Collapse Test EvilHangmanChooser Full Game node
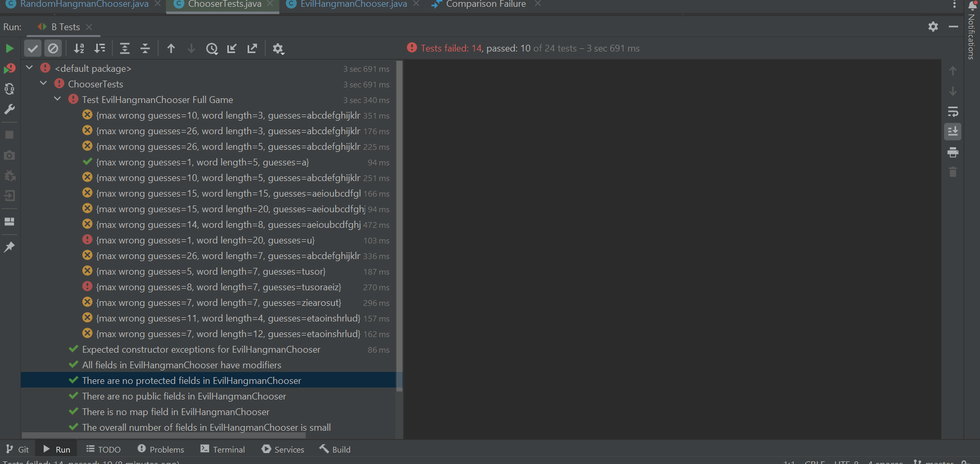This screenshot has width=980, height=464. (58, 99)
